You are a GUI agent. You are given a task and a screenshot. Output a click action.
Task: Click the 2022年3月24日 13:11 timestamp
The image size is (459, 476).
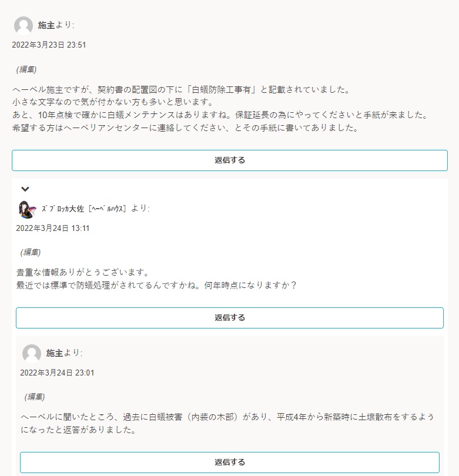point(53,228)
